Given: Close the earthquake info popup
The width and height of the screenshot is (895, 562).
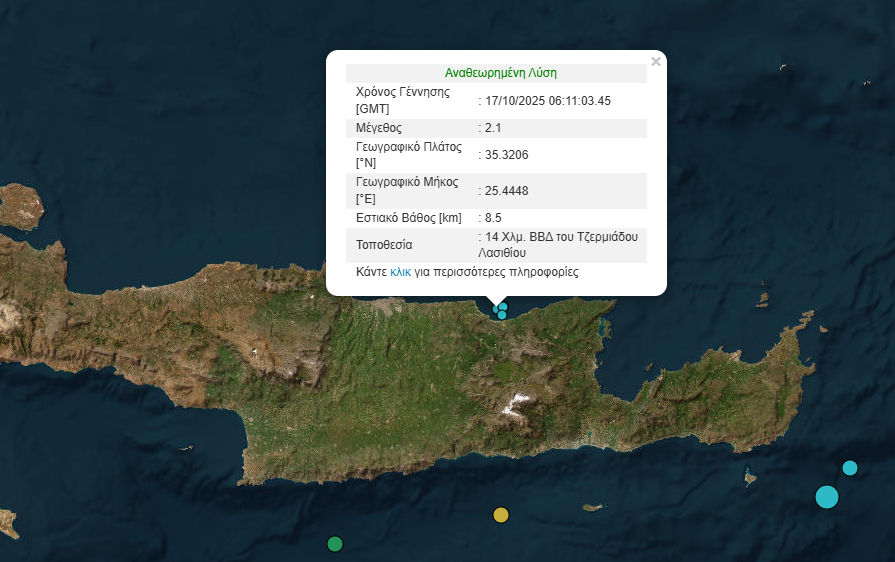Looking at the screenshot, I should (656, 62).
